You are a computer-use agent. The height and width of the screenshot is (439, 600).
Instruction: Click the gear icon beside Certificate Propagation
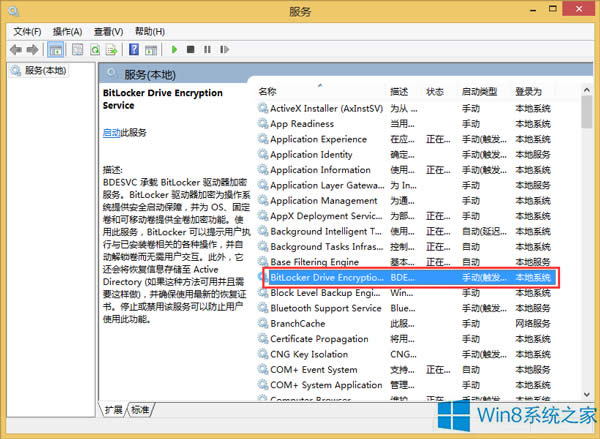[x=263, y=338]
